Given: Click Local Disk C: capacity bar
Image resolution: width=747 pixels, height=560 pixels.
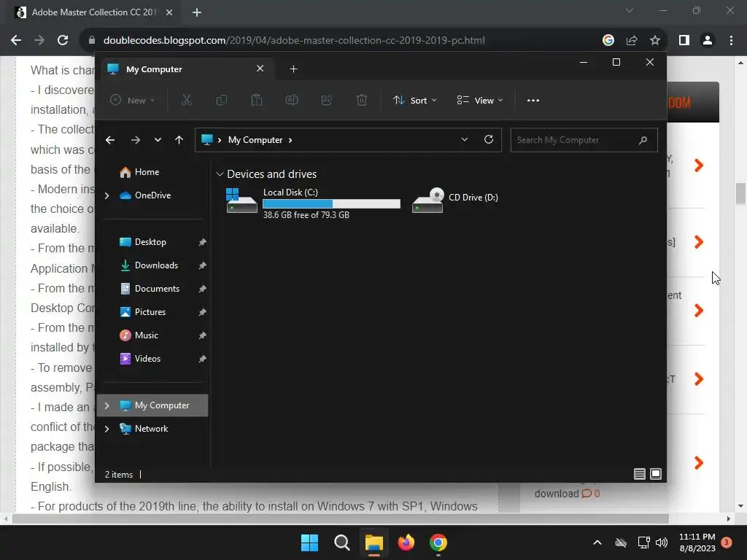Looking at the screenshot, I should (x=332, y=204).
